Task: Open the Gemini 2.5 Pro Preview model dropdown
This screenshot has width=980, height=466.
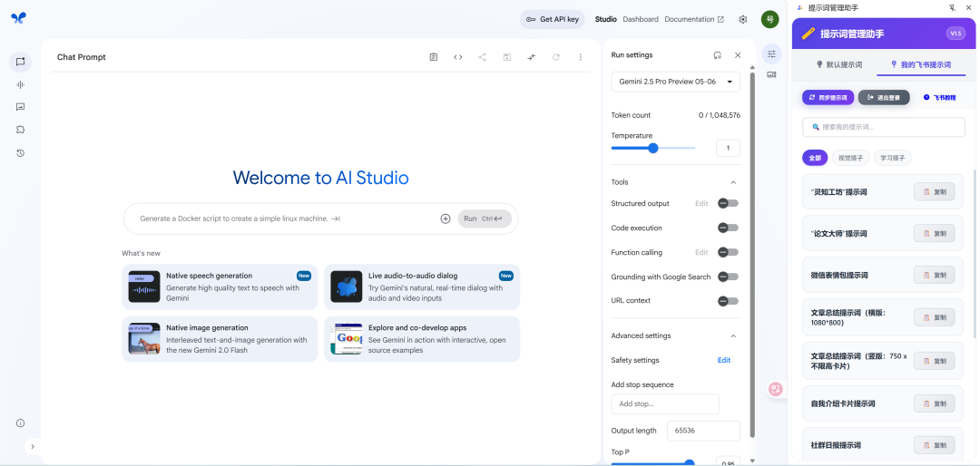Action: (676, 82)
